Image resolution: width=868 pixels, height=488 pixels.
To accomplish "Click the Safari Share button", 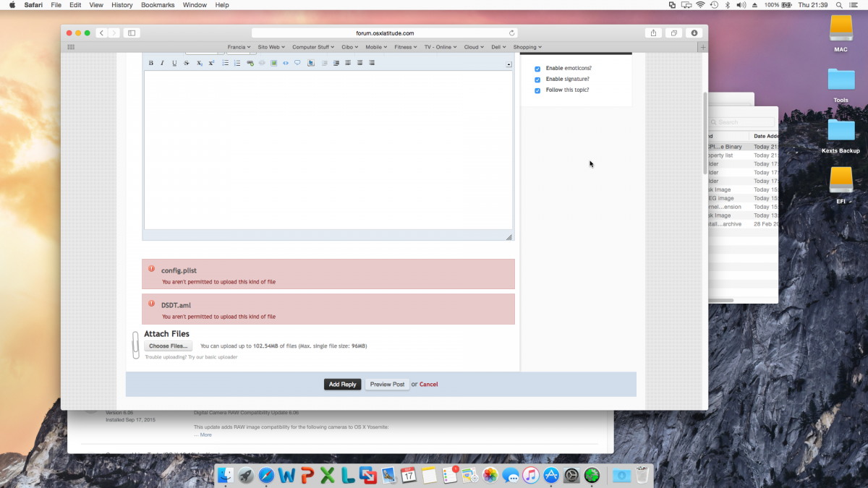I will 653,33.
